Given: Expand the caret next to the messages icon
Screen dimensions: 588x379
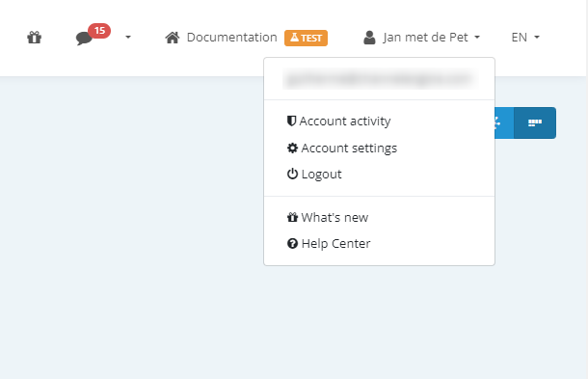Looking at the screenshot, I should (128, 38).
